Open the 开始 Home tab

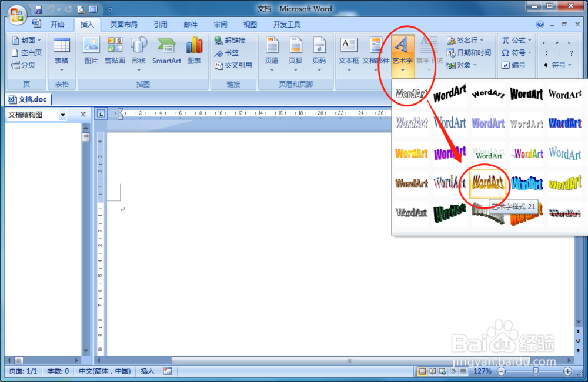click(58, 25)
